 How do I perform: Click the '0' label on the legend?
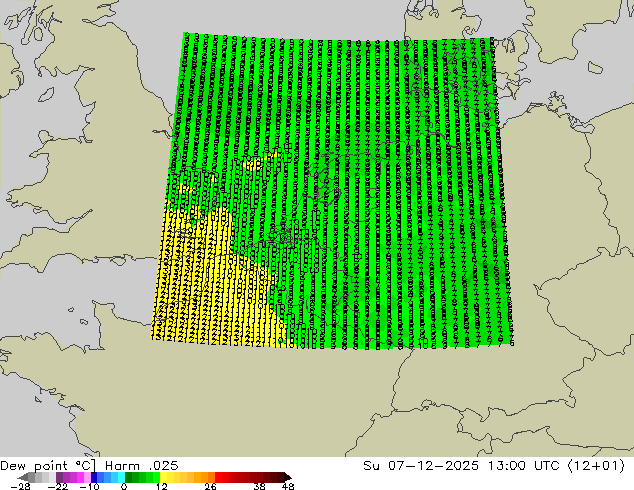pyautogui.click(x=124, y=486)
